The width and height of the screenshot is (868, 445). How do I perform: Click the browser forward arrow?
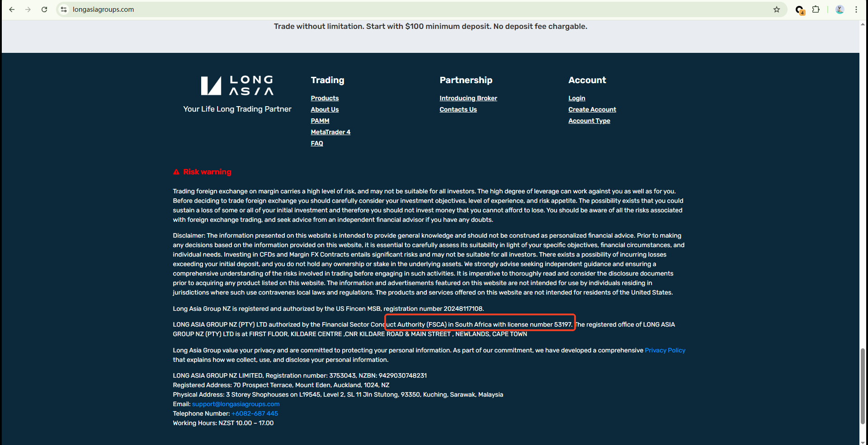tap(28, 9)
